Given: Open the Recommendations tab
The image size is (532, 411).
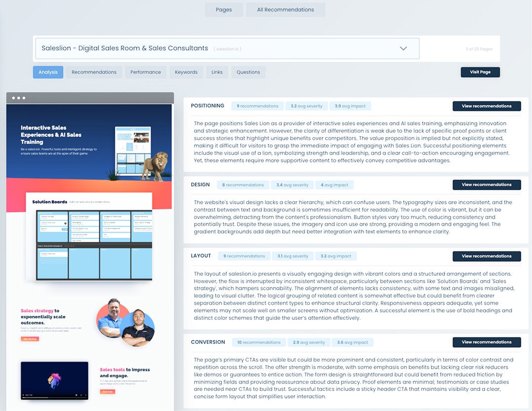Looking at the screenshot, I should [94, 72].
